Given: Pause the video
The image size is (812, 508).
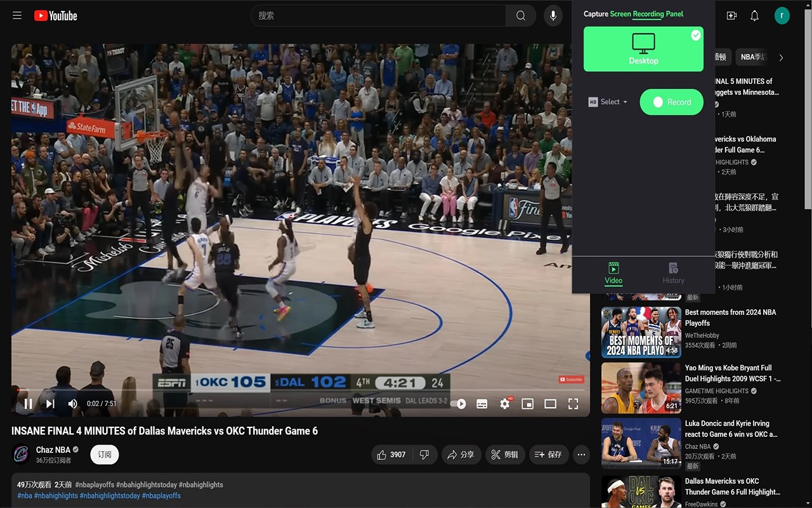Looking at the screenshot, I should [28, 404].
